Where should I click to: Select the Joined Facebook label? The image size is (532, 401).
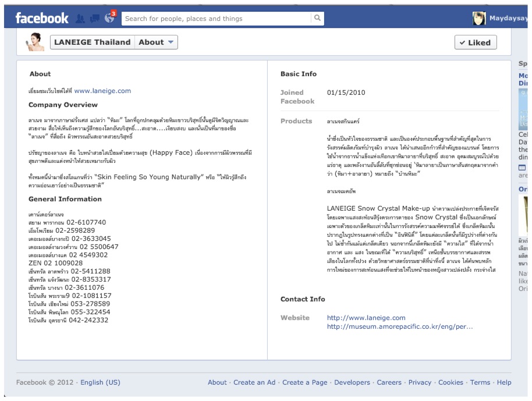coord(297,97)
